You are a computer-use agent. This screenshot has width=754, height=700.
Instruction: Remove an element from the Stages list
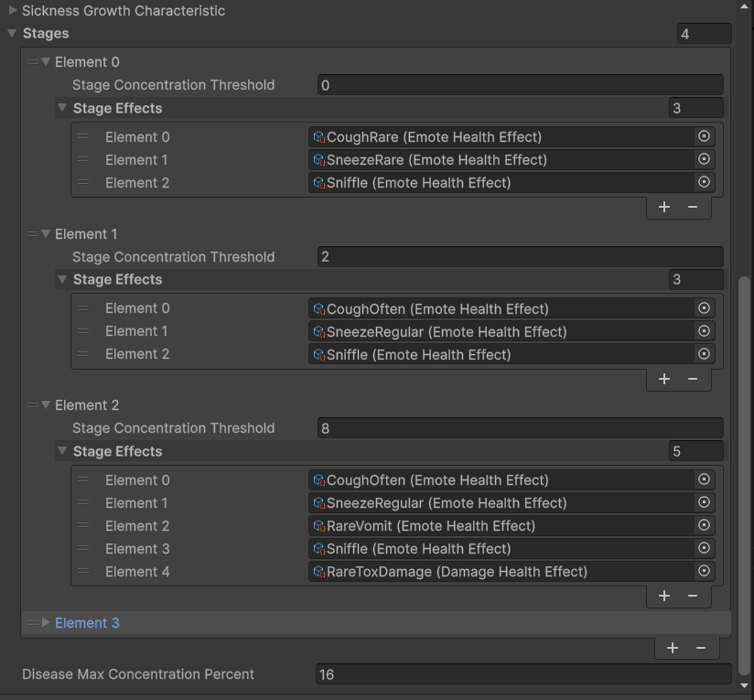pos(701,648)
